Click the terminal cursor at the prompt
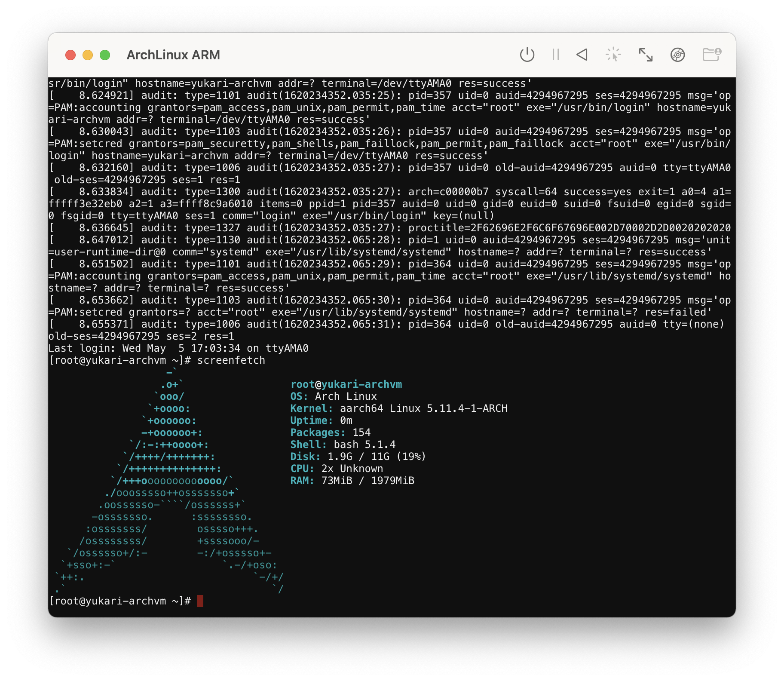Screen dimensions: 784x681 tap(200, 601)
